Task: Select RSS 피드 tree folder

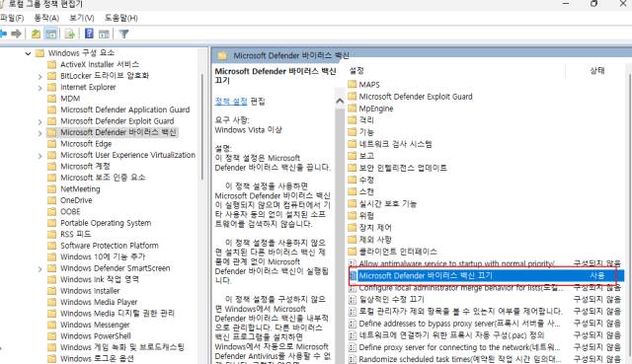Action: (x=75, y=234)
